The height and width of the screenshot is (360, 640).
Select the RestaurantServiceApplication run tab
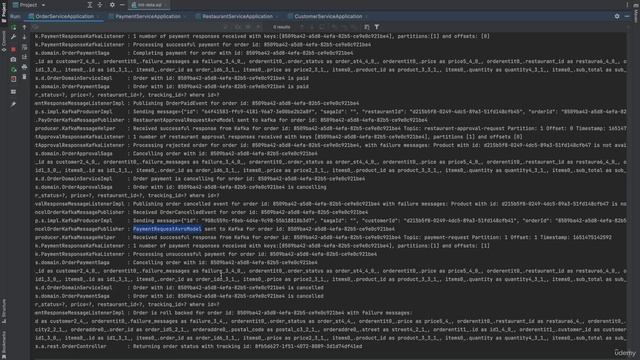[x=237, y=16]
